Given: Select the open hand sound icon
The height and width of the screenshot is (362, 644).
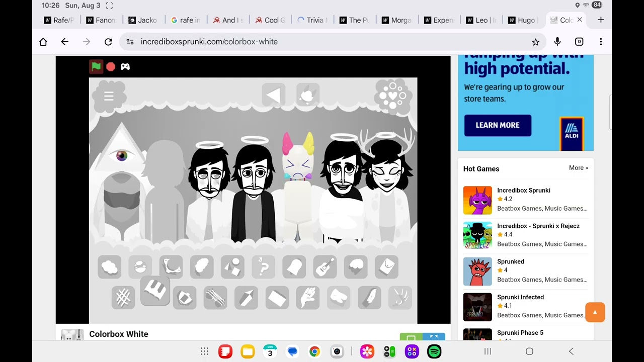Looking at the screenshot, I should click(308, 298).
